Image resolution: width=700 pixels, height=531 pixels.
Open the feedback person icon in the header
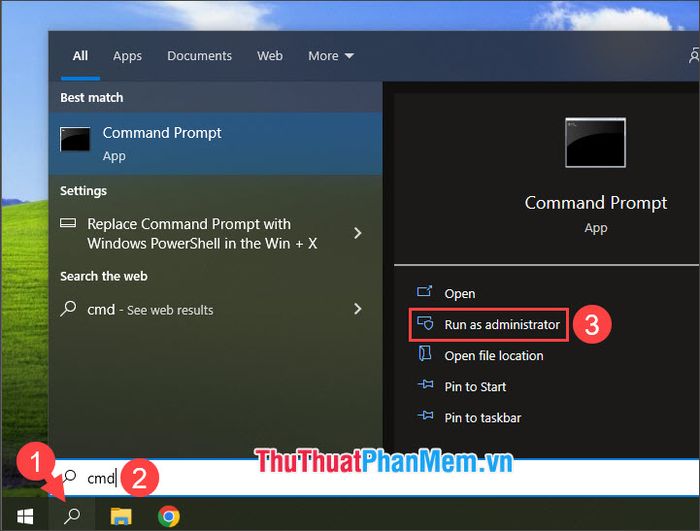(694, 55)
